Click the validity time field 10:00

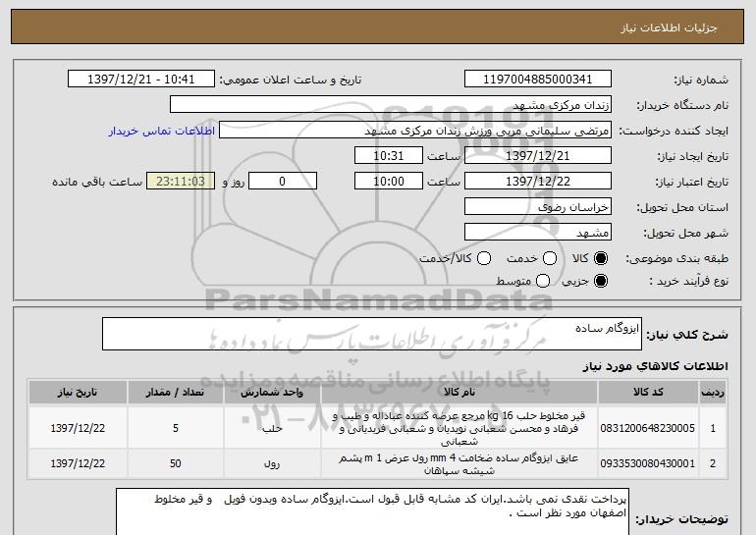tap(389, 182)
